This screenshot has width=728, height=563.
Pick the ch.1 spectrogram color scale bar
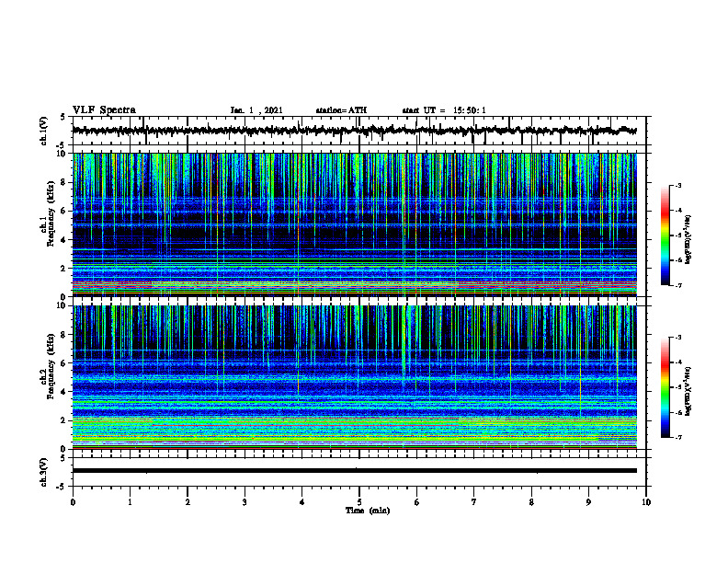coord(665,236)
